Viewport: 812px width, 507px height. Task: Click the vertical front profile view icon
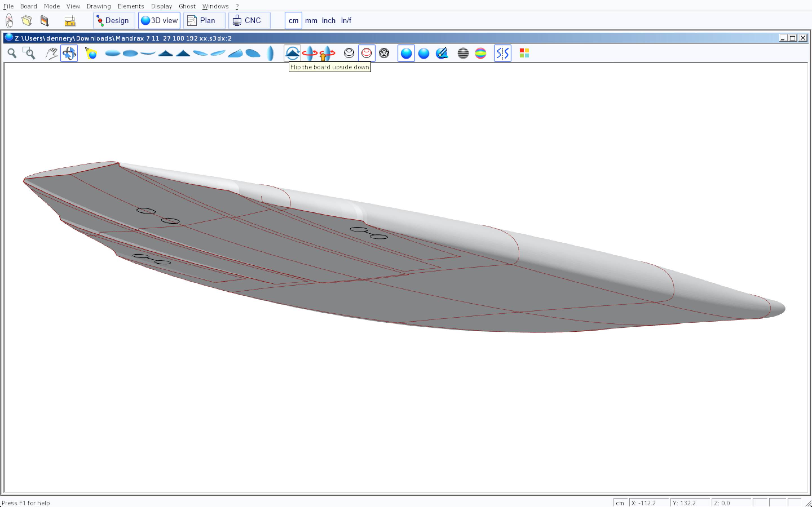(x=270, y=53)
